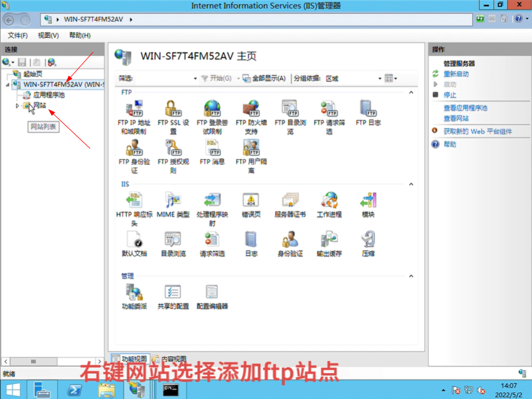Viewport: 532px width, 399px height.
Task: Open the FTP 消息 icon
Action: tap(212, 152)
